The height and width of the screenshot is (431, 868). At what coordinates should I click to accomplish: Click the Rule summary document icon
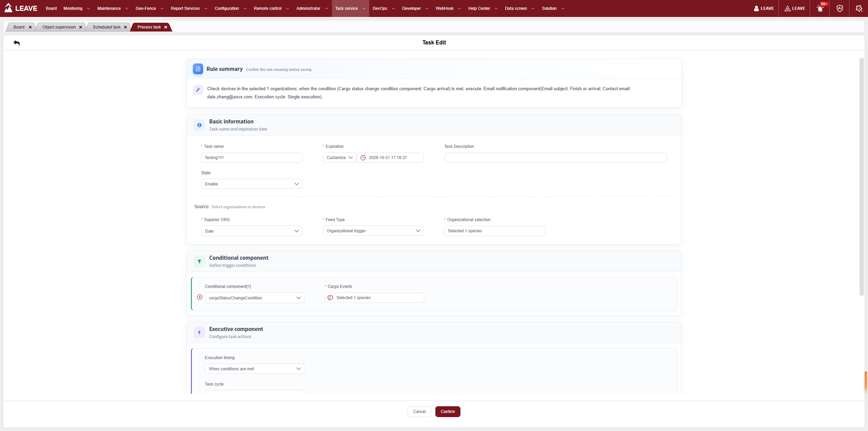click(198, 69)
